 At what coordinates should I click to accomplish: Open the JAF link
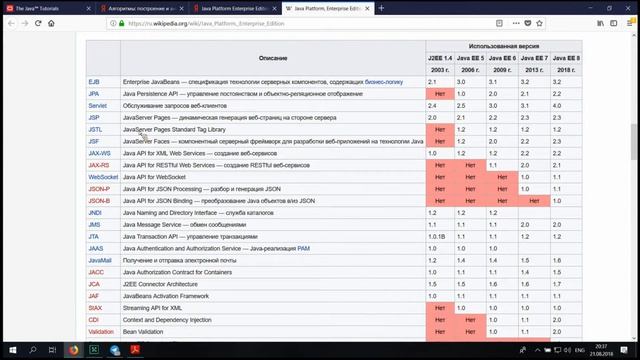[x=93, y=296]
